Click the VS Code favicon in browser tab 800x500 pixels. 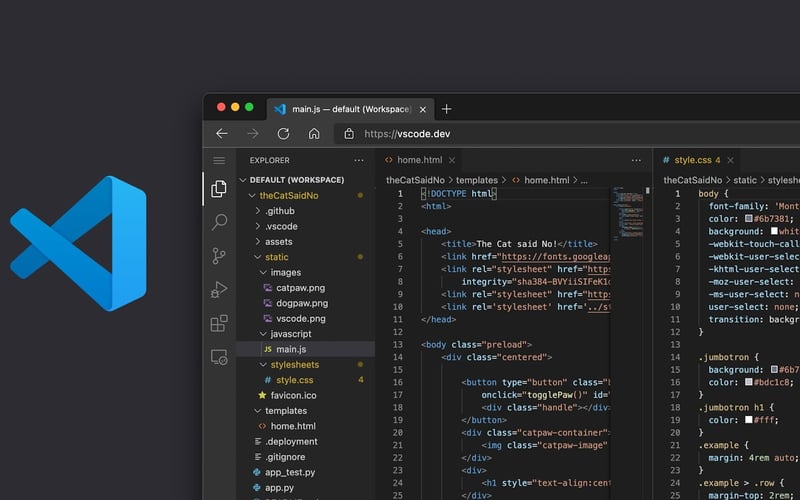tap(280, 109)
